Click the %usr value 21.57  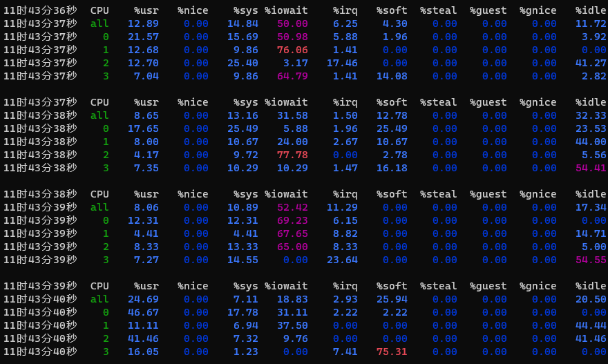(143, 37)
